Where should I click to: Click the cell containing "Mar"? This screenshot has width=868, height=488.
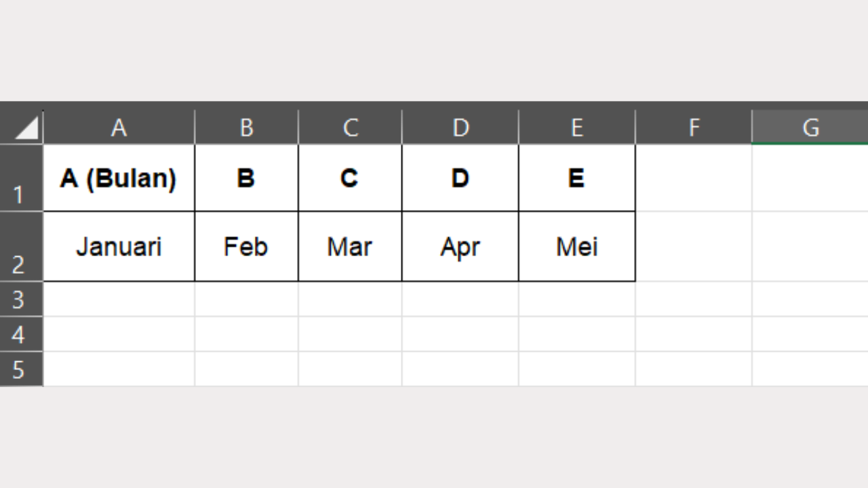pos(350,247)
